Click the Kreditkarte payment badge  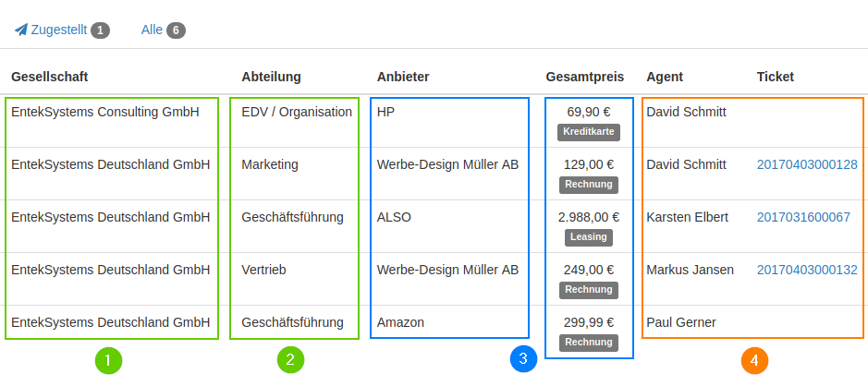point(589,131)
